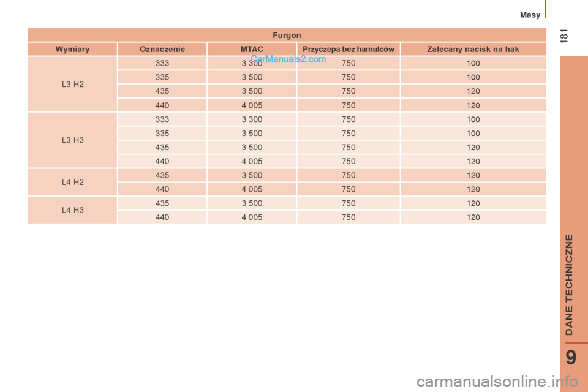
Task: Select the 'DANE TECHNICZNE' side label
Action: click(569, 285)
